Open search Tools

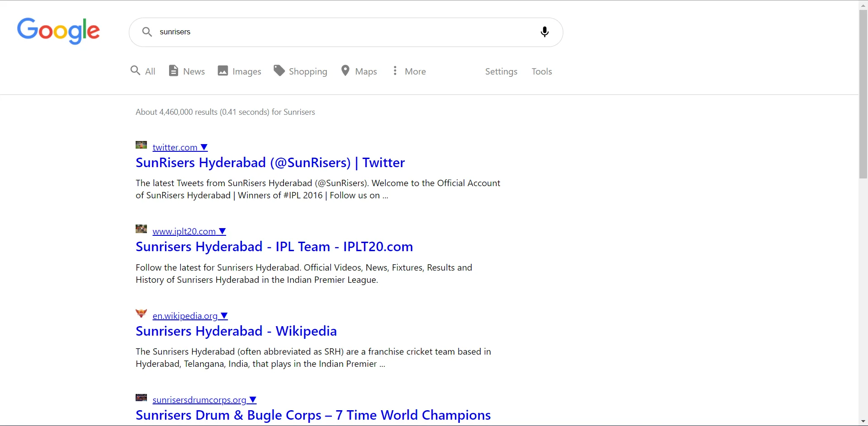pos(542,71)
